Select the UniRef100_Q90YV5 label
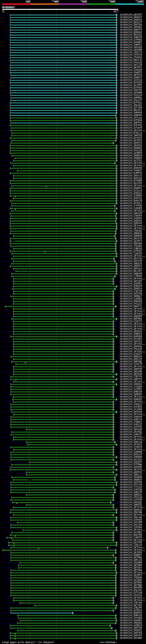The width and height of the screenshot is (146, 644). coord(131,261)
